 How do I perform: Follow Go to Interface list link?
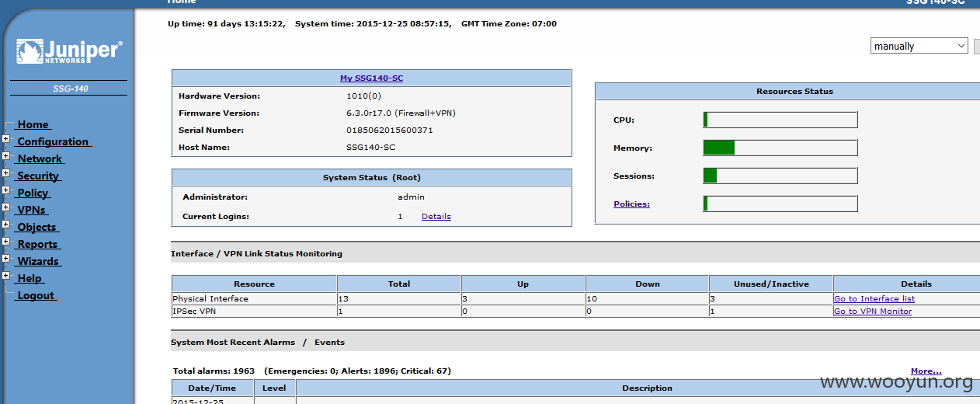tap(874, 299)
